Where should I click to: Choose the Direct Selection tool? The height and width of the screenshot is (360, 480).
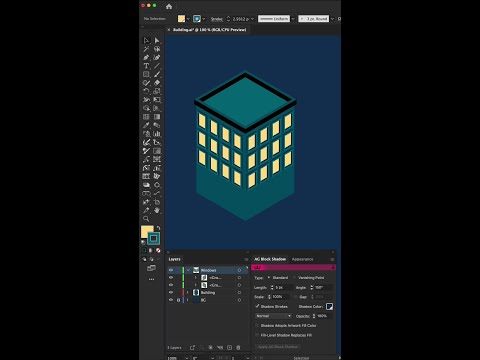click(x=157, y=40)
